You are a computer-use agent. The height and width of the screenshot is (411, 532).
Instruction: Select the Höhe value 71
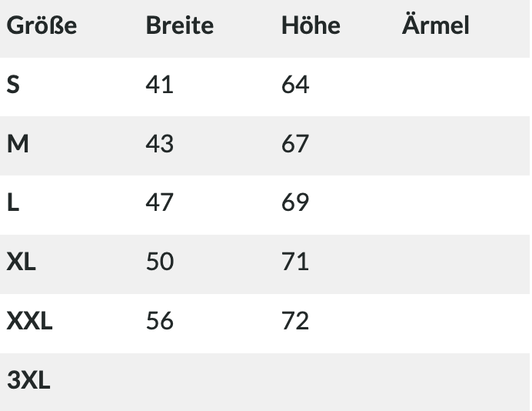[295, 262]
